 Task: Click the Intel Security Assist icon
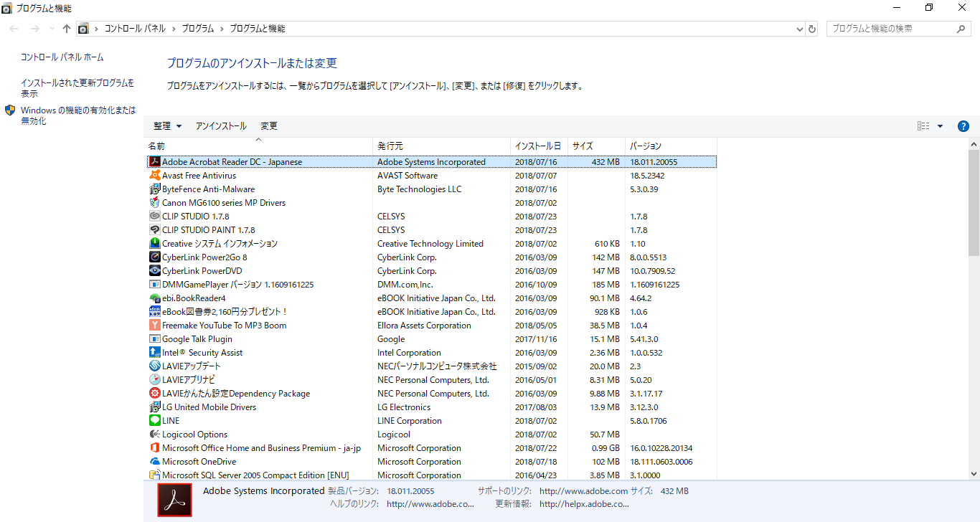coord(154,353)
